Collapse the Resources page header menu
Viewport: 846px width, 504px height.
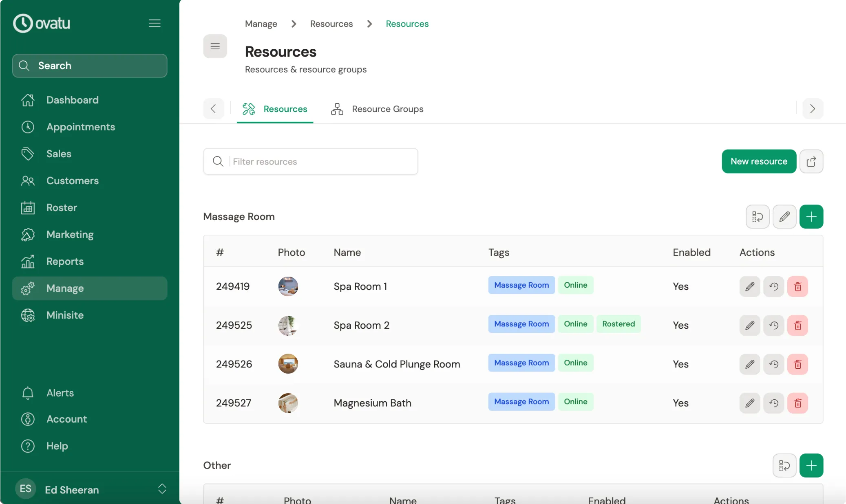click(215, 46)
